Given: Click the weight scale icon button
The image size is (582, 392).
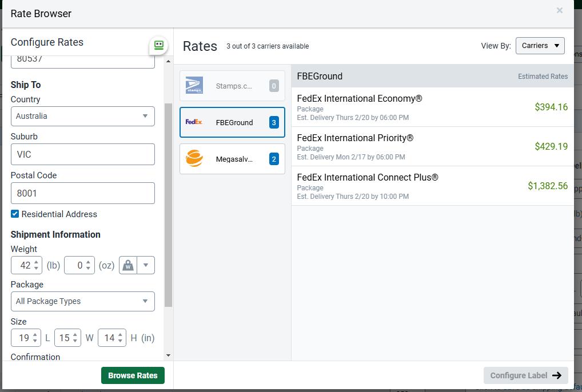Looking at the screenshot, I should 128,265.
